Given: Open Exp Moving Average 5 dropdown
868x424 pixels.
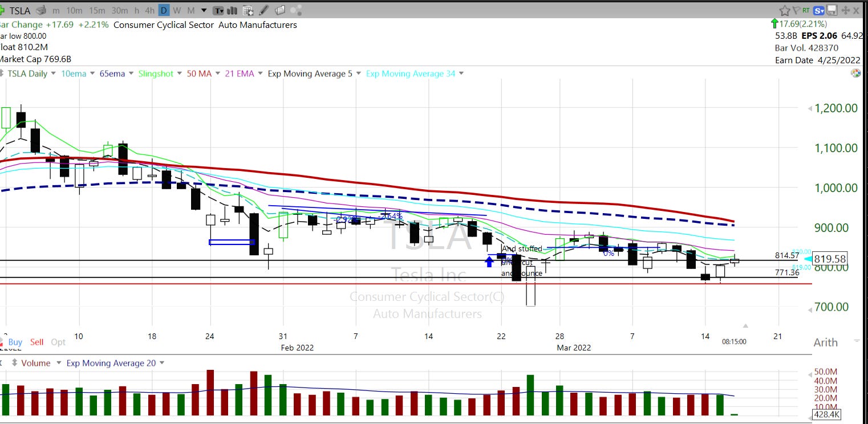Looking at the screenshot, I should click(x=358, y=74).
